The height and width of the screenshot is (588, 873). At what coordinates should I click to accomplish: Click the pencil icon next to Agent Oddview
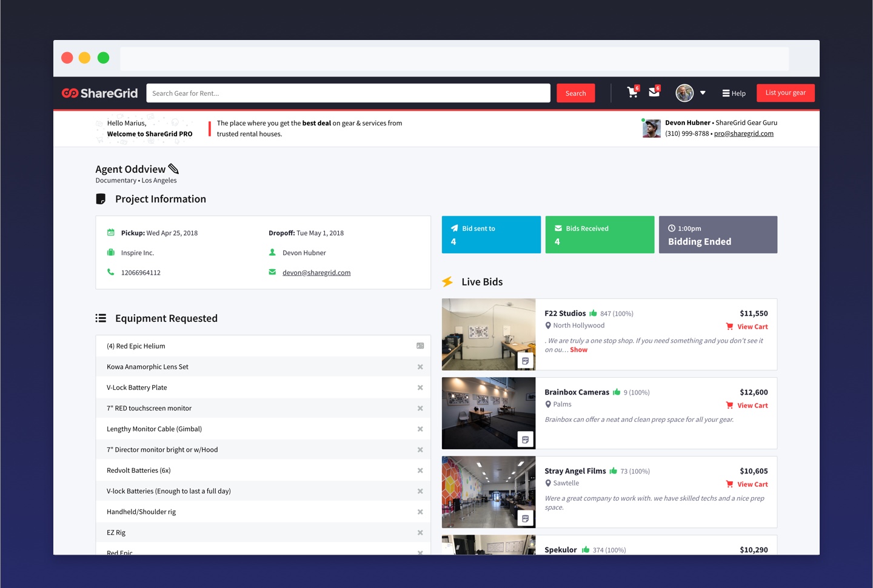coord(172,169)
